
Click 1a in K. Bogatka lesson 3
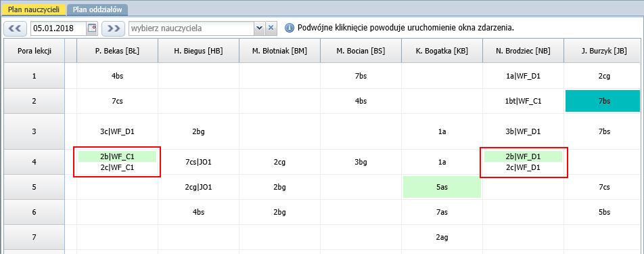click(442, 131)
